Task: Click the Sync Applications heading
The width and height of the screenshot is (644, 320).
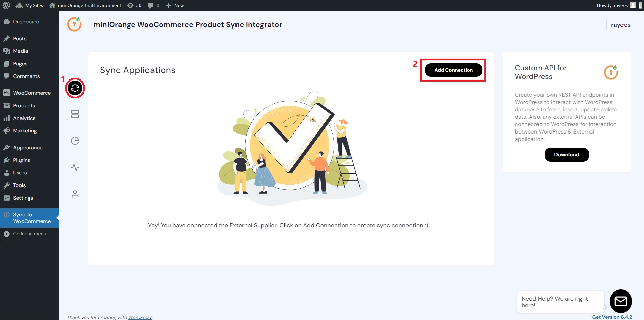Action: pyautogui.click(x=138, y=70)
